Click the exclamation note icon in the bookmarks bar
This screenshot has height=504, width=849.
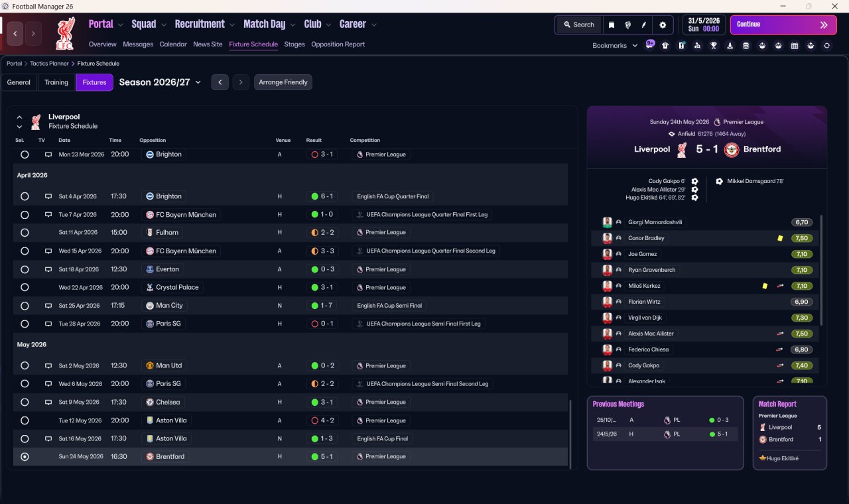(x=681, y=46)
